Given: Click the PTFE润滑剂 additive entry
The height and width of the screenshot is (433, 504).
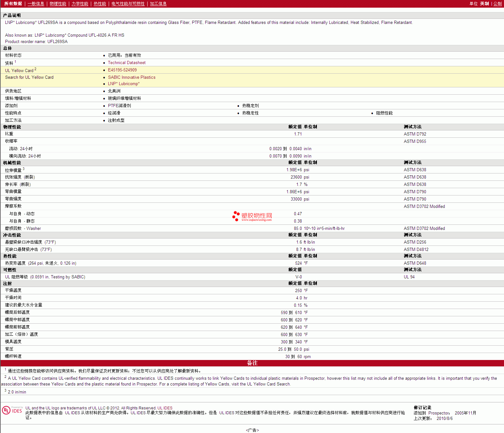Looking at the screenshot, I should point(119,106).
